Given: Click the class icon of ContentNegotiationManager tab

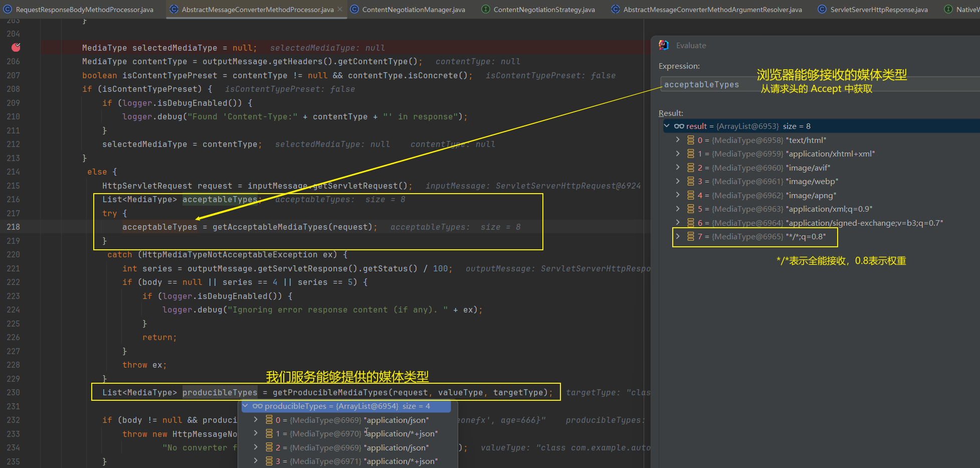Looking at the screenshot, I should click(354, 10).
